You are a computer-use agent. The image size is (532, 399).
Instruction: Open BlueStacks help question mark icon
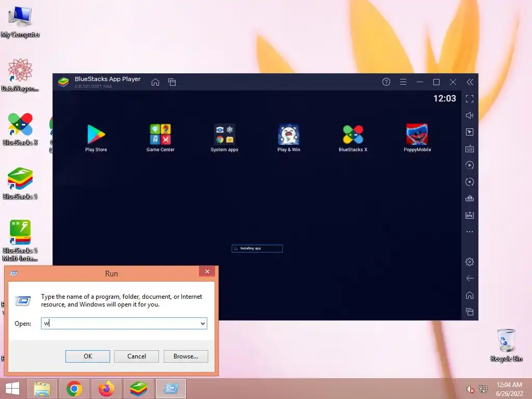386,82
